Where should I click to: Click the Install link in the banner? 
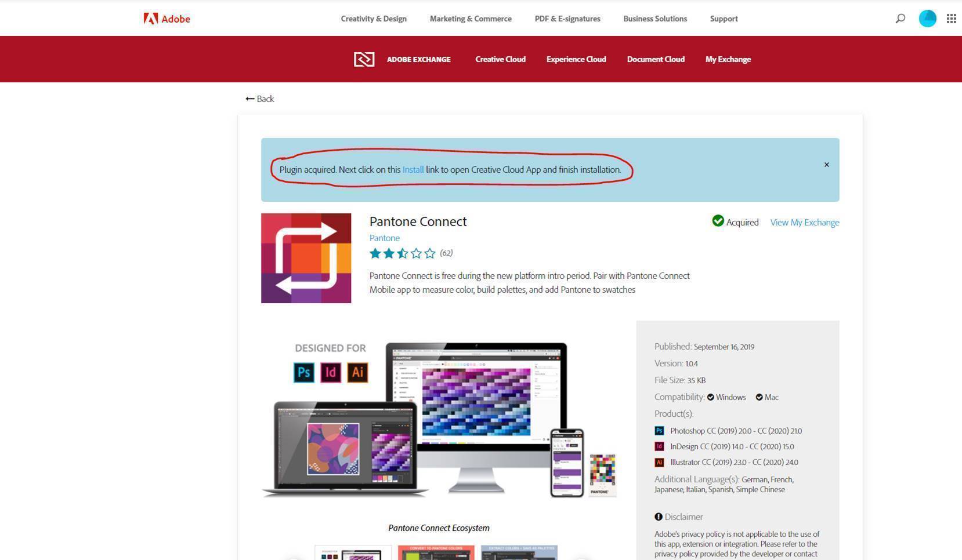tap(413, 169)
